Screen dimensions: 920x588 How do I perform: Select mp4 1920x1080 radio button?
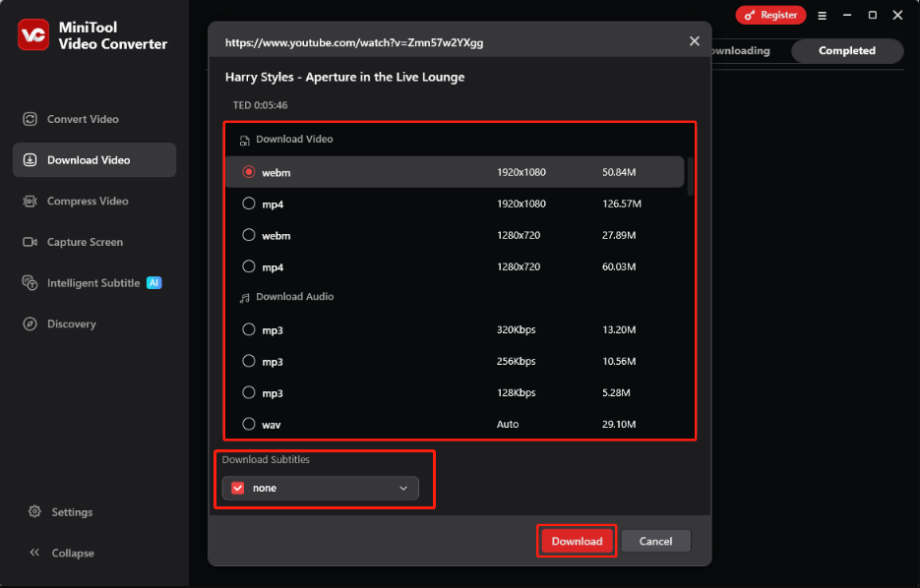tap(249, 204)
